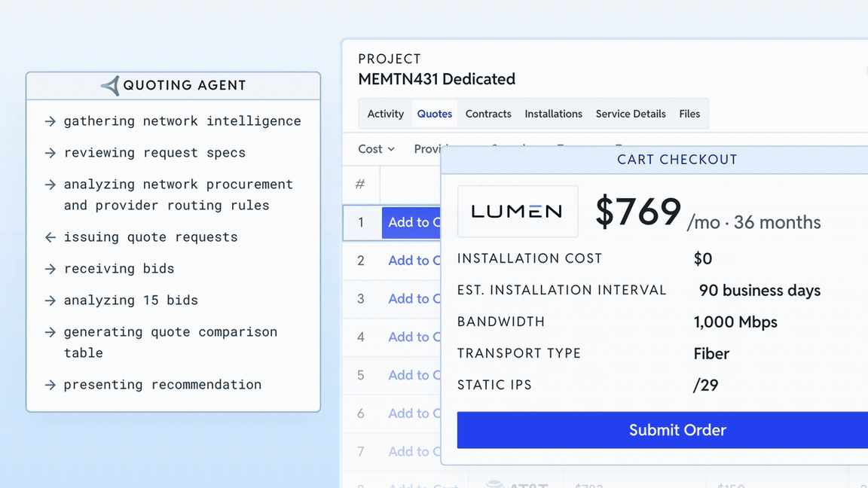Image resolution: width=868 pixels, height=488 pixels.
Task: Click the 'TRANSPORT TYPE' label
Action: coord(518,353)
